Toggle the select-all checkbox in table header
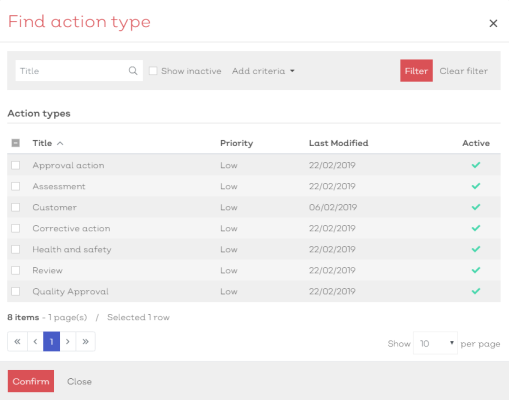The image size is (509, 400). (x=16, y=143)
